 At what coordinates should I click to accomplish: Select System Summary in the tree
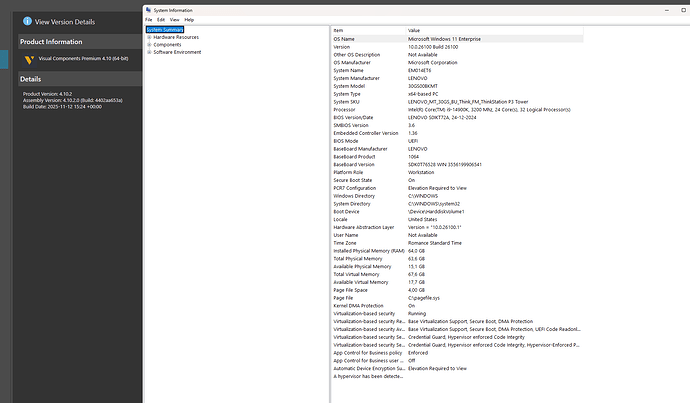pos(166,30)
